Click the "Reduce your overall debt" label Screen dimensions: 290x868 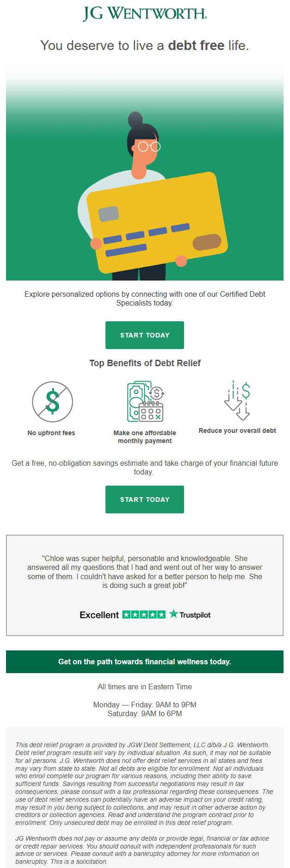coord(237,431)
